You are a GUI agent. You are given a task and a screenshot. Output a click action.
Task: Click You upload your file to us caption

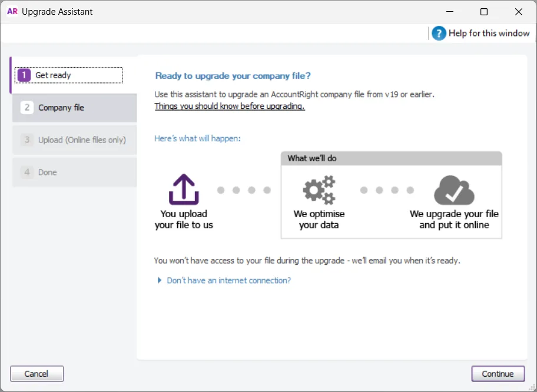pos(184,219)
